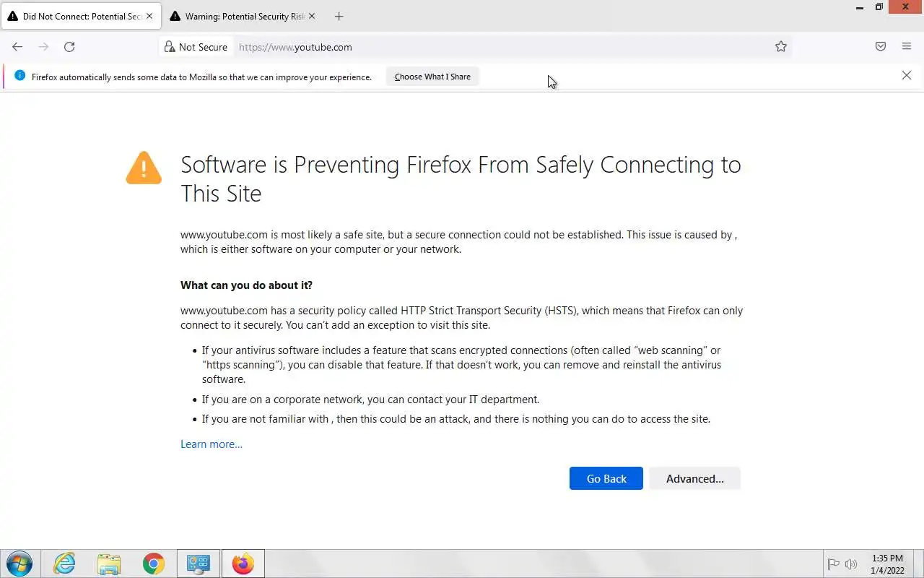Click the blue Go Back button
Viewport: 924px width, 578px height.
point(606,479)
